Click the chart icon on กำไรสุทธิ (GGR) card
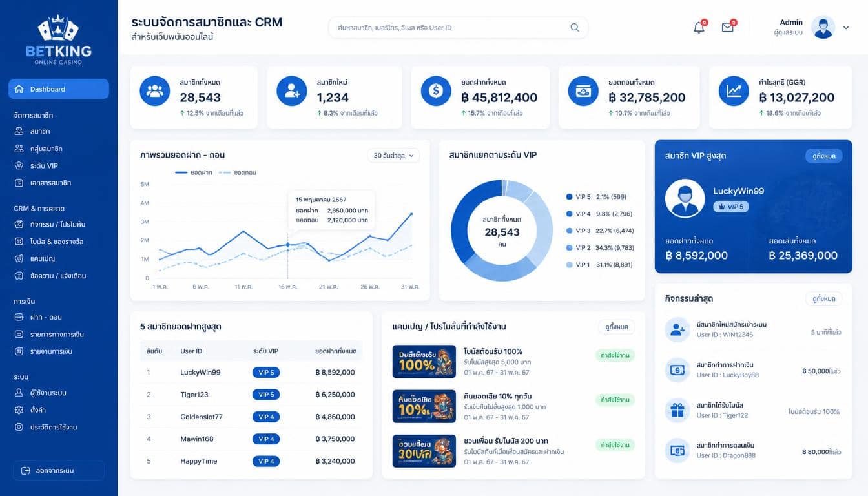Viewport: 868px width, 496px height. [734, 91]
